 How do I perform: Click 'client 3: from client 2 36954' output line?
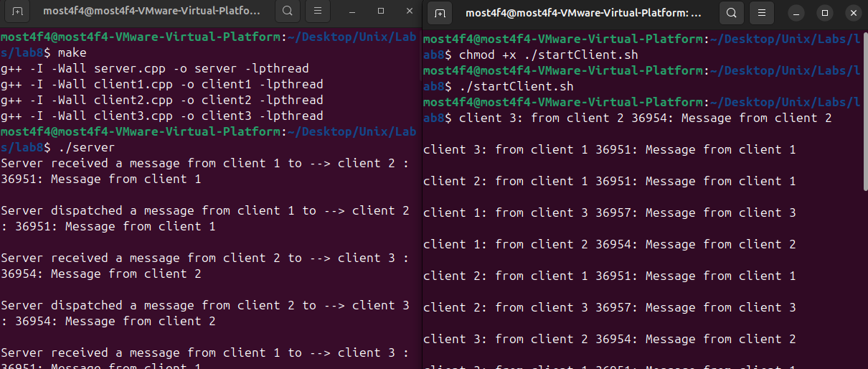pyautogui.click(x=646, y=118)
